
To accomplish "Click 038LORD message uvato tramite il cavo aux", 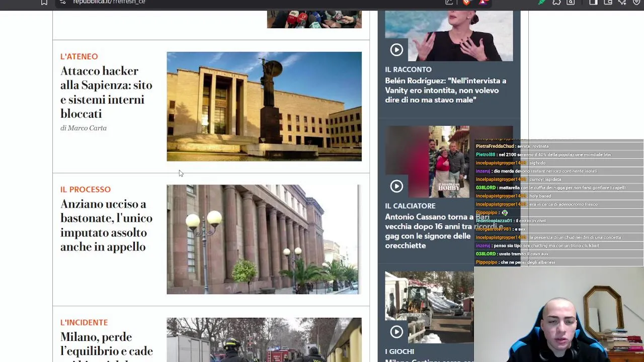I will [512, 254].
